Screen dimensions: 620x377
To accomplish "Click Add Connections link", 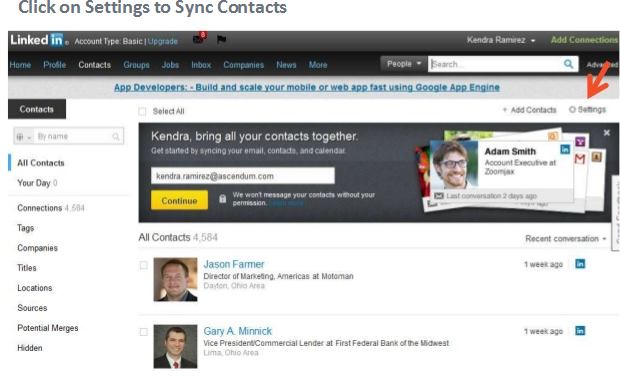I will (584, 40).
